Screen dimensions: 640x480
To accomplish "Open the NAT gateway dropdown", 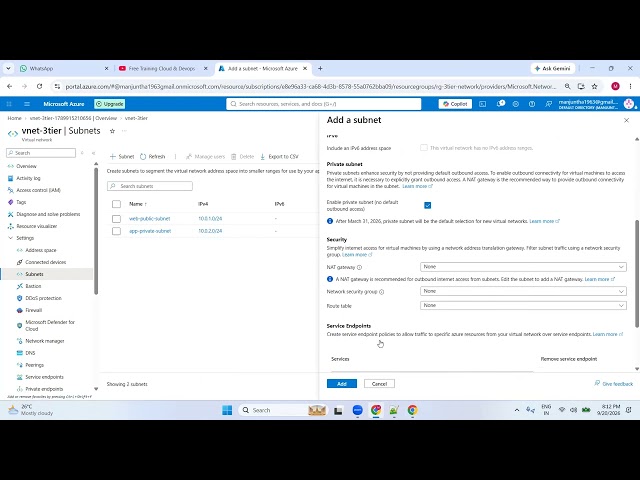I will coord(523,267).
